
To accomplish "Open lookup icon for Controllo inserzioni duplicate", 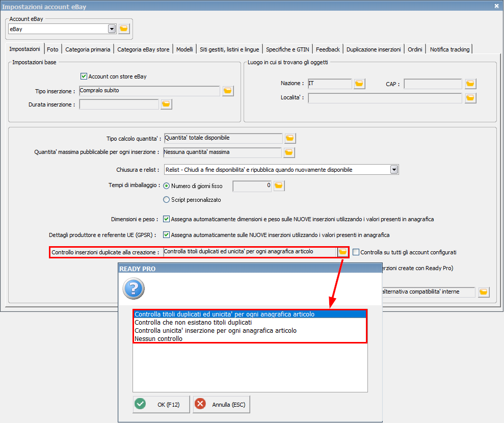I will click(342, 252).
